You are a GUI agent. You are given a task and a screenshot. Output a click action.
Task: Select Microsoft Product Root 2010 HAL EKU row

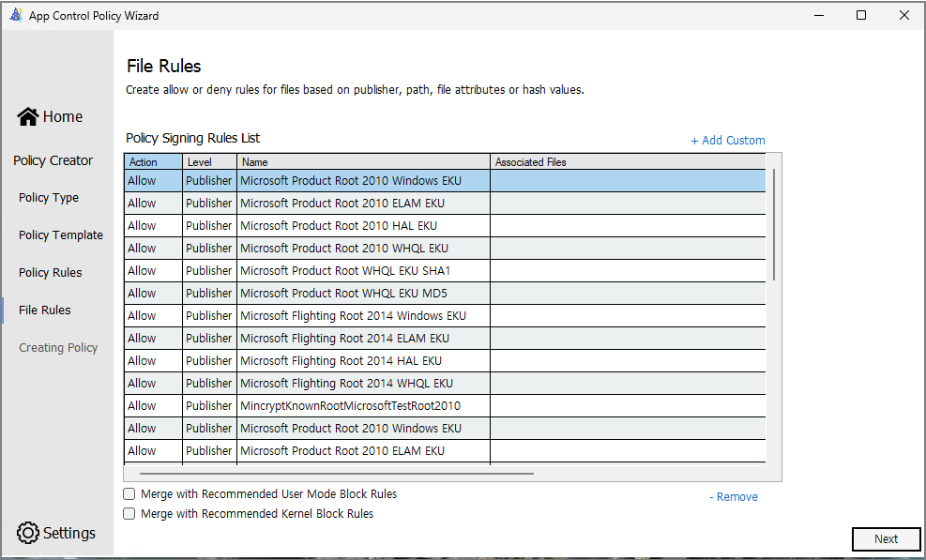coord(445,226)
